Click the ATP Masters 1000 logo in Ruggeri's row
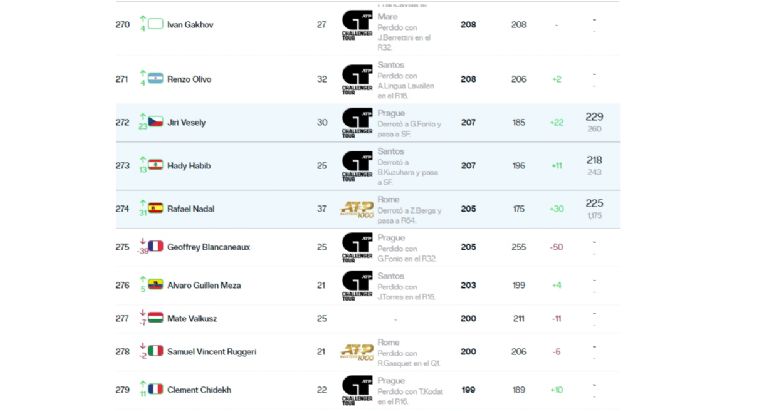The height and width of the screenshot is (411, 768). pyautogui.click(x=357, y=352)
